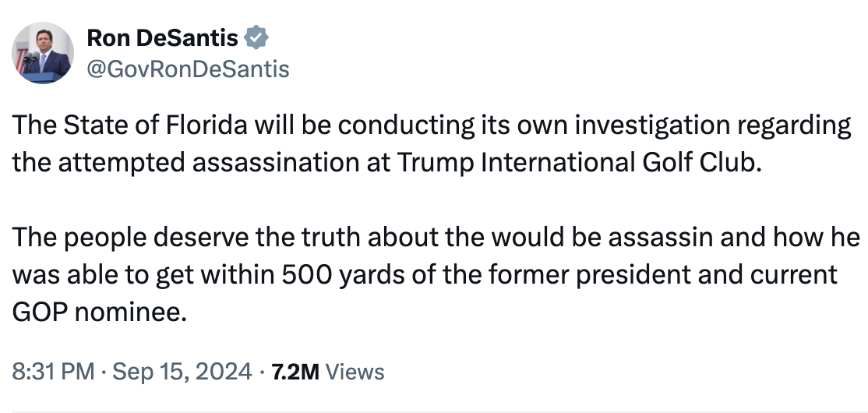Screen dimensions: 868x413
Task: Click the 8:31 PM time text
Action: (53, 372)
